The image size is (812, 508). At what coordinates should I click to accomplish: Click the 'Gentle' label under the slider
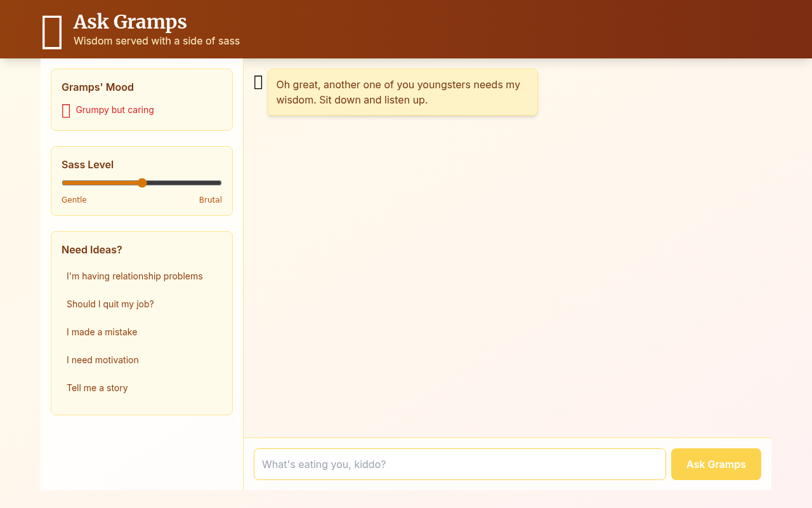[74, 199]
